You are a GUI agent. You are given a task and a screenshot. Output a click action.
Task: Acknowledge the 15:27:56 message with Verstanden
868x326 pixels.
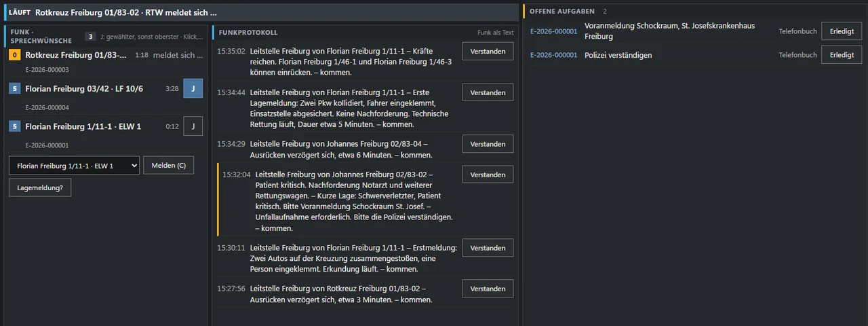tap(488, 289)
